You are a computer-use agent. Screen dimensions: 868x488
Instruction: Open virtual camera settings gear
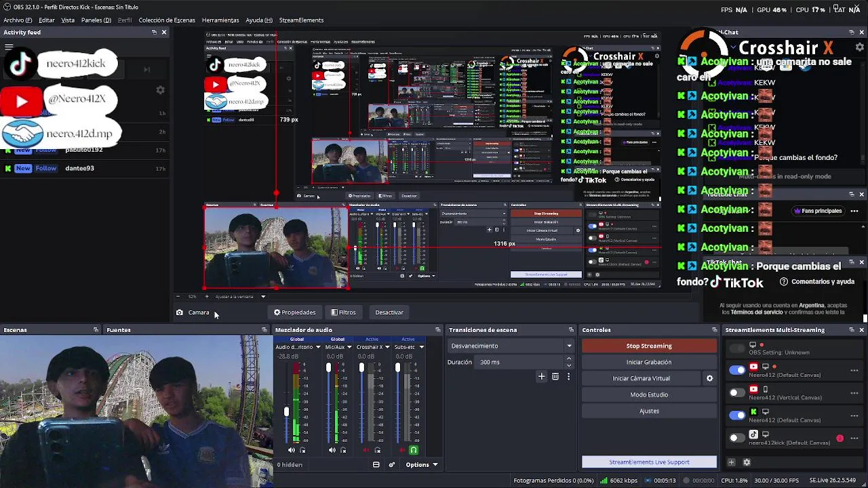coord(709,378)
